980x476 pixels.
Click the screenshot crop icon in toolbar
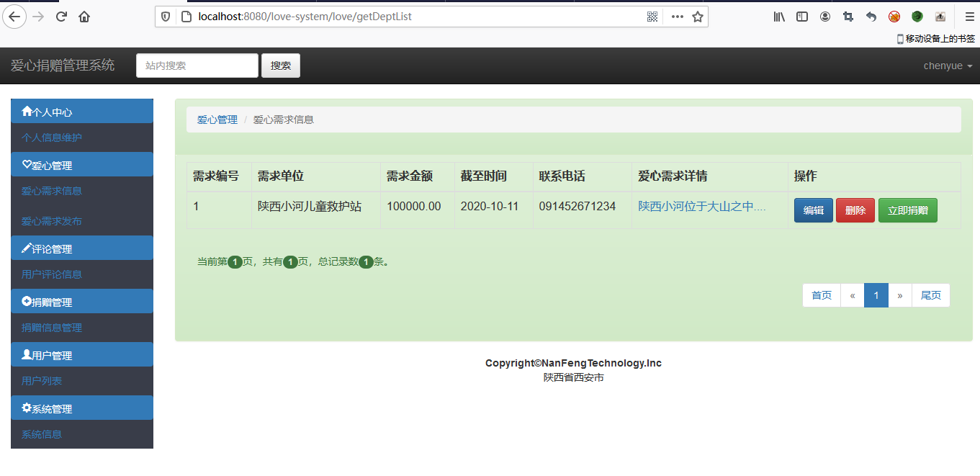pos(848,16)
